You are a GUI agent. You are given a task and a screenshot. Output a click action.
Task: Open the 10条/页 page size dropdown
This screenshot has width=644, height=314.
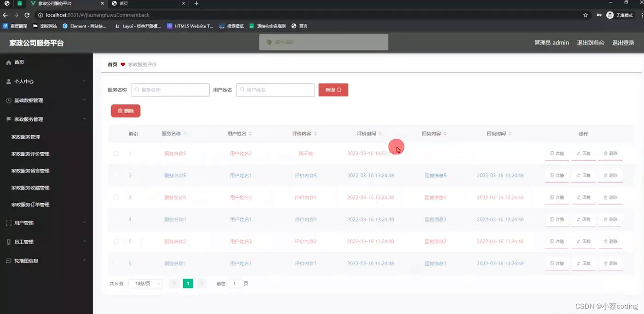click(x=145, y=284)
